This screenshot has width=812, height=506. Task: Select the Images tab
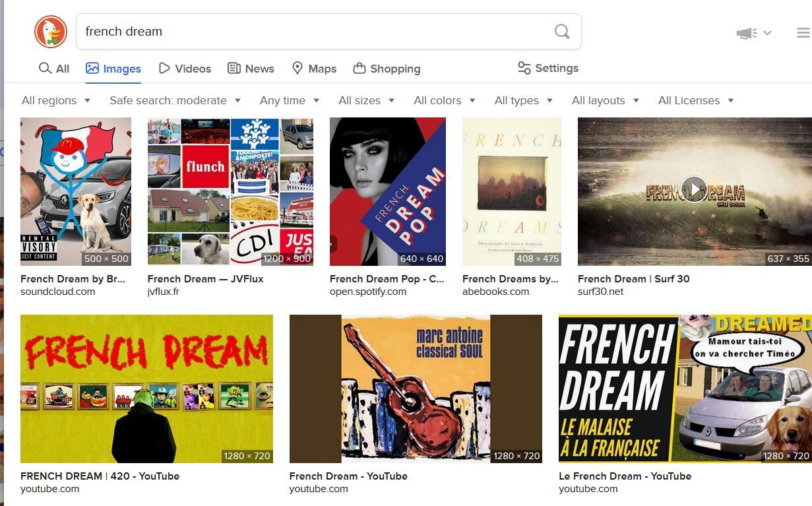pos(113,69)
